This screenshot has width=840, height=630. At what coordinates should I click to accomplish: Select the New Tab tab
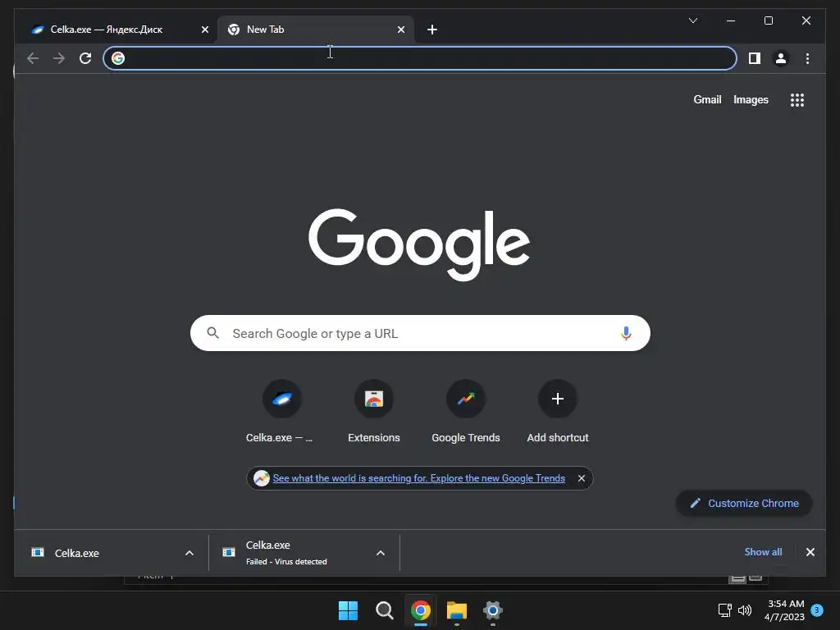[316, 30]
